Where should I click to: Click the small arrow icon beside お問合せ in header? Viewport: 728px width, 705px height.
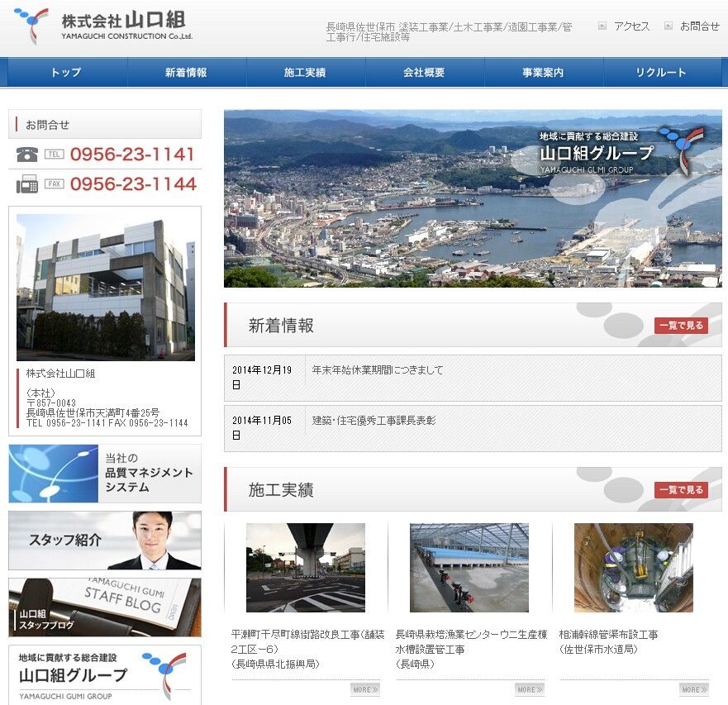point(669,26)
